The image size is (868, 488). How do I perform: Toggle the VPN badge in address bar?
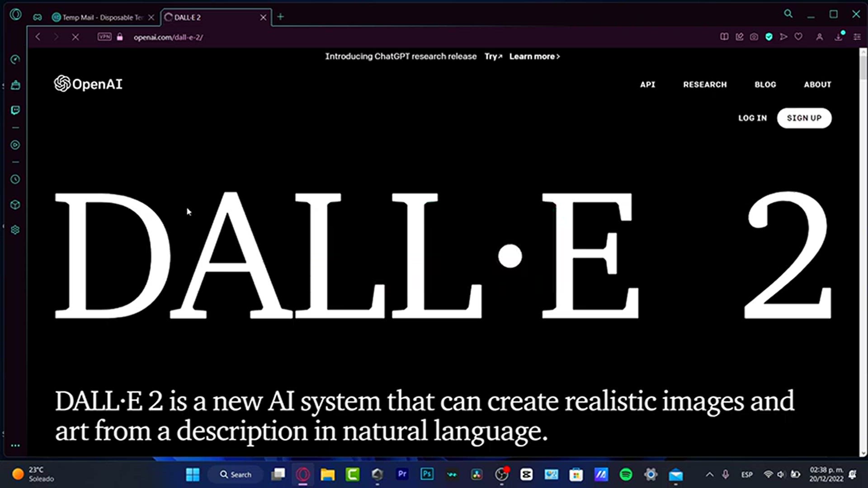click(104, 37)
